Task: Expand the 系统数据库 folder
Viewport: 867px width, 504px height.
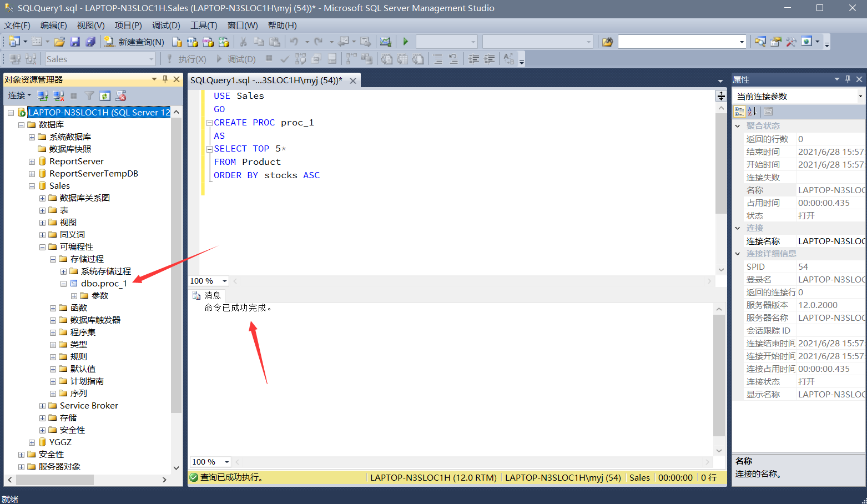Action: pyautogui.click(x=32, y=137)
